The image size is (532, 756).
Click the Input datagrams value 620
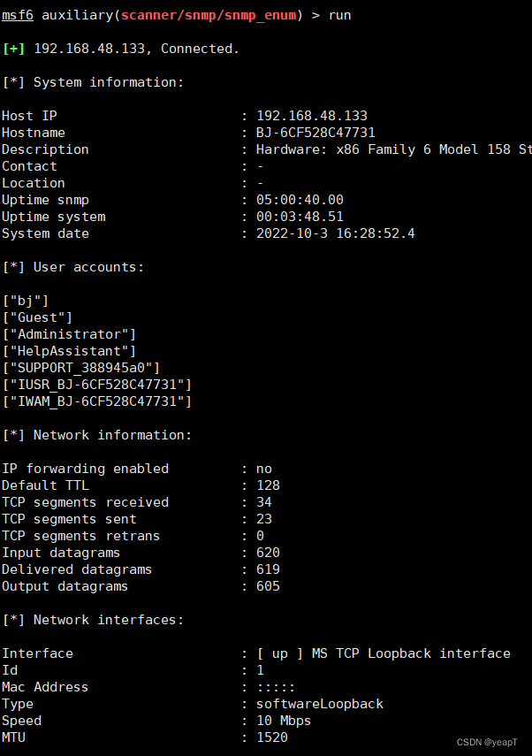click(x=268, y=553)
